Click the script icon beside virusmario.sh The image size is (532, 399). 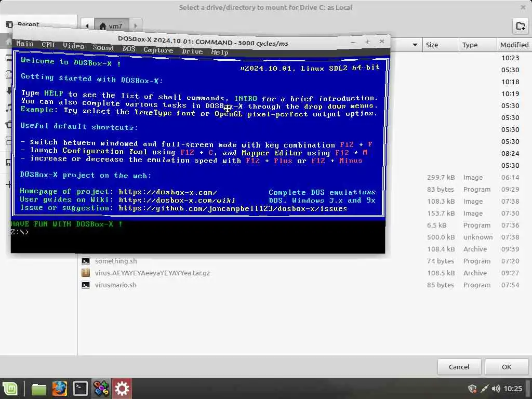point(86,285)
